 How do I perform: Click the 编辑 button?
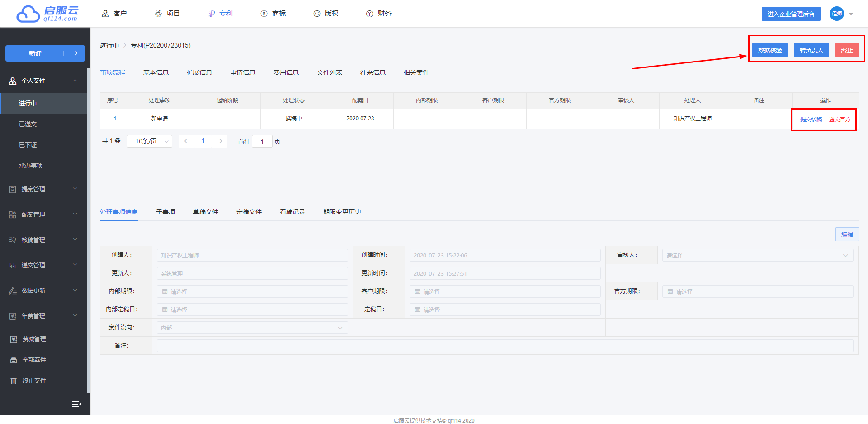coord(847,234)
